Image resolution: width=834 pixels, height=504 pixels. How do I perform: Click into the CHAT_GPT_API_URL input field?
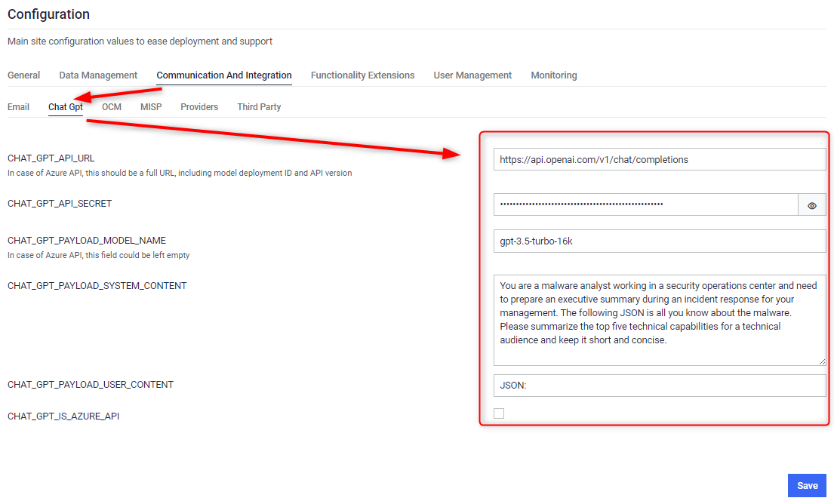tap(660, 159)
